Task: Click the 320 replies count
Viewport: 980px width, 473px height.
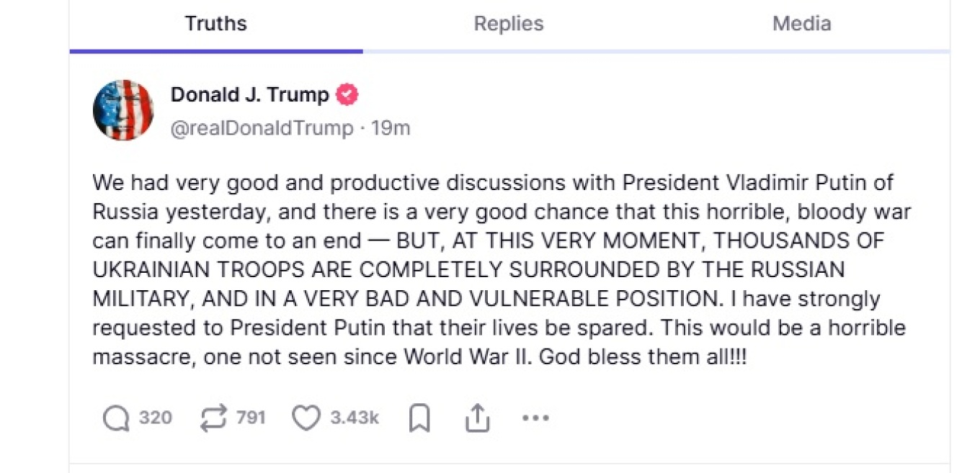Action: [x=155, y=418]
